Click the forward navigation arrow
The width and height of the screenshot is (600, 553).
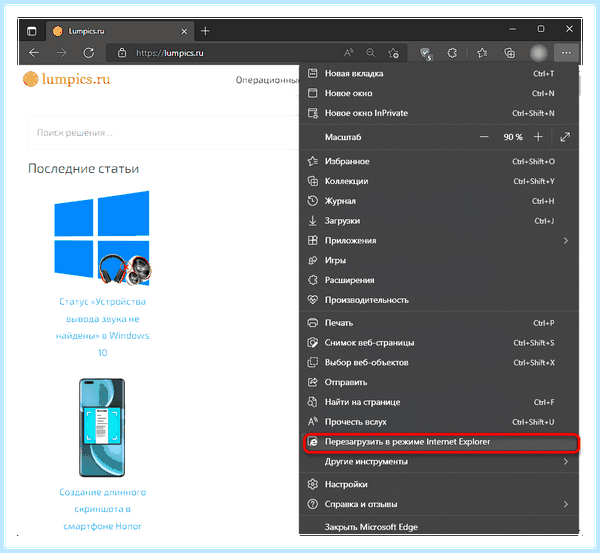pos(61,53)
